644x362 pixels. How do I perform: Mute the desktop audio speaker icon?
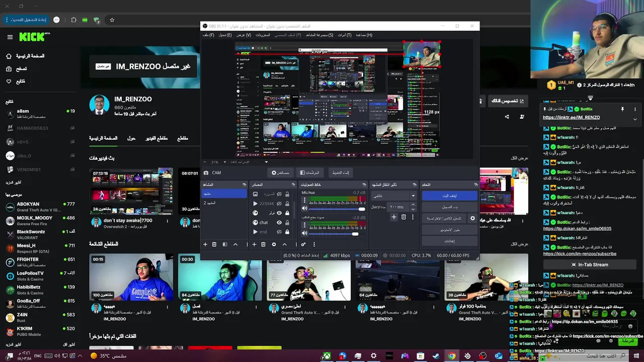click(x=304, y=233)
